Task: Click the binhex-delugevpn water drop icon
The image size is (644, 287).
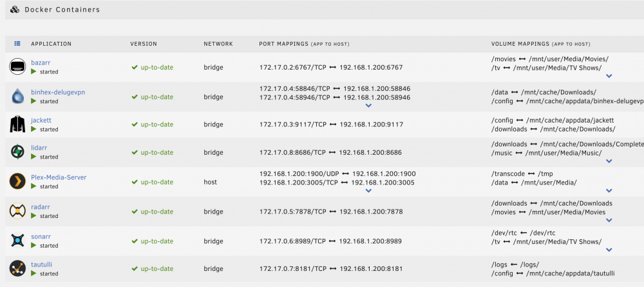Action: [17, 96]
